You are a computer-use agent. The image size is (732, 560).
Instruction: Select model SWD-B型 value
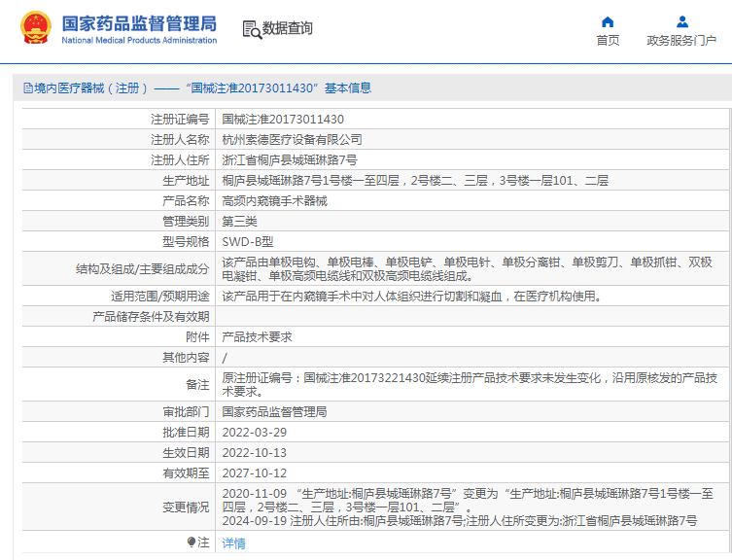[x=248, y=242]
